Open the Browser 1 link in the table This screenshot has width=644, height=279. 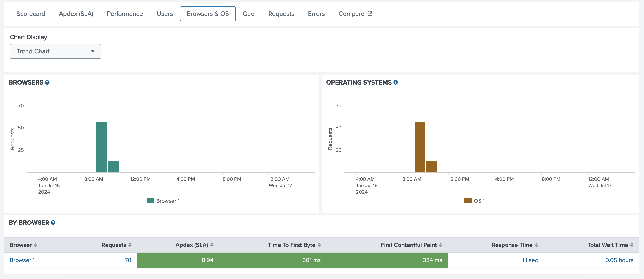(x=22, y=260)
